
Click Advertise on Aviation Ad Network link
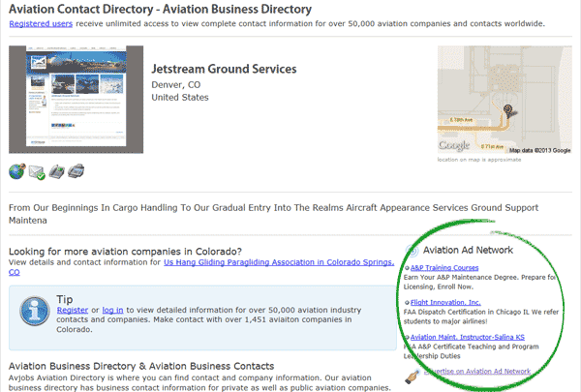[477, 371]
